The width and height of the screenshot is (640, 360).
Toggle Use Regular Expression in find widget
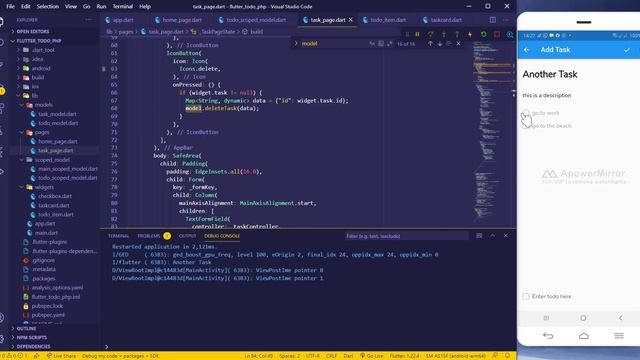click(389, 44)
